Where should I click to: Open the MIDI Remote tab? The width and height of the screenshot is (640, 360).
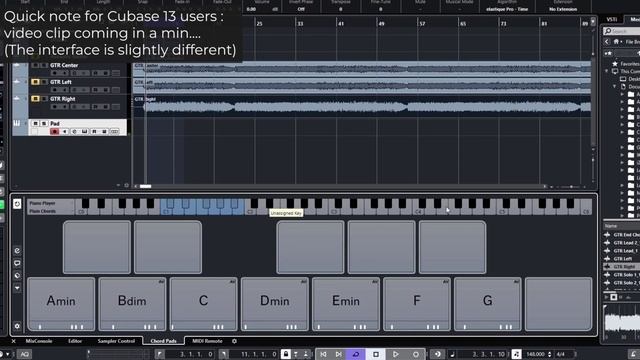tap(207, 341)
